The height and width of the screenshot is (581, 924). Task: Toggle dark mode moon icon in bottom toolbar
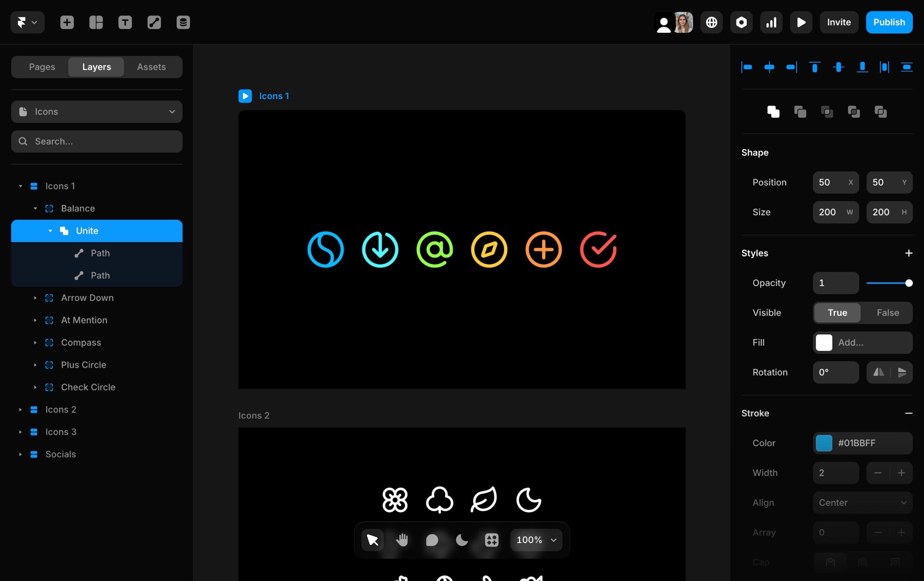pos(462,540)
